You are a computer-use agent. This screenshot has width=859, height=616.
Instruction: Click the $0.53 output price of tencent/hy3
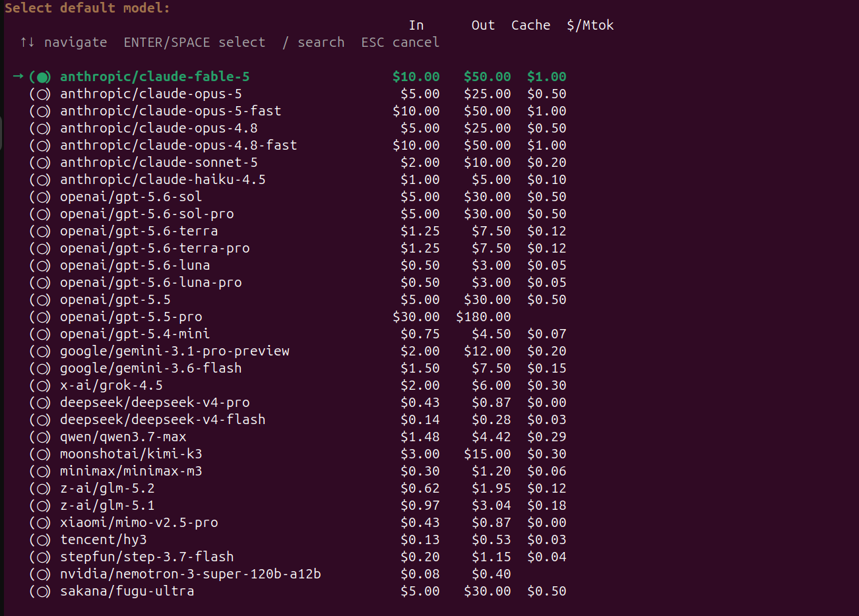491,539
